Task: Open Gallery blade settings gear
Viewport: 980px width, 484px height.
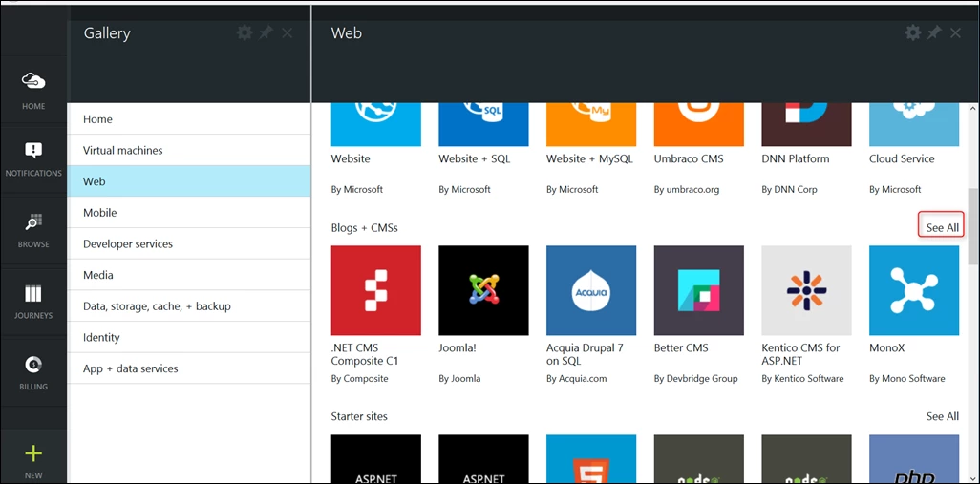Action: pyautogui.click(x=245, y=33)
